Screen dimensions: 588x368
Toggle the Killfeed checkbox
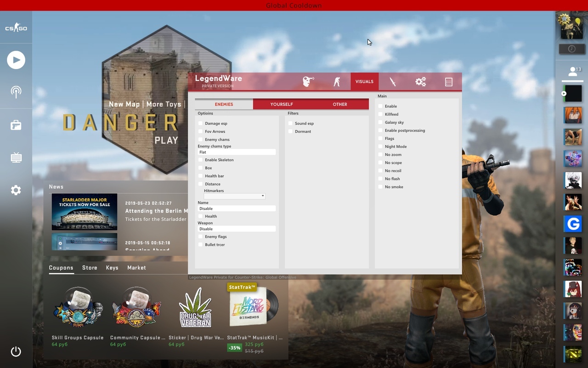coord(380,114)
